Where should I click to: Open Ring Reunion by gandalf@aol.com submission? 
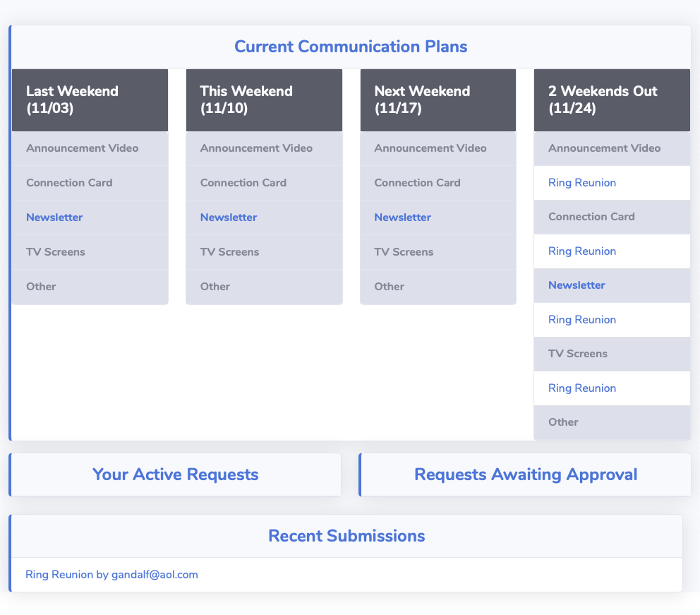[111, 575]
